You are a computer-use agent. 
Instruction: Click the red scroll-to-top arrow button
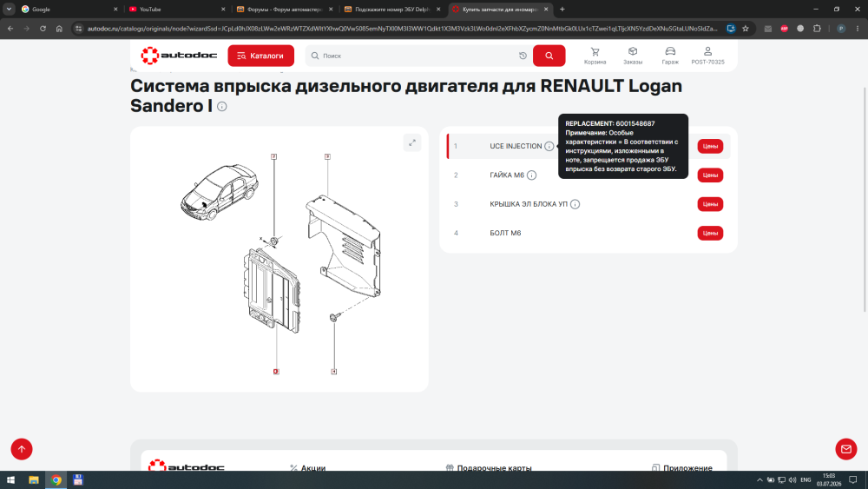click(x=22, y=449)
